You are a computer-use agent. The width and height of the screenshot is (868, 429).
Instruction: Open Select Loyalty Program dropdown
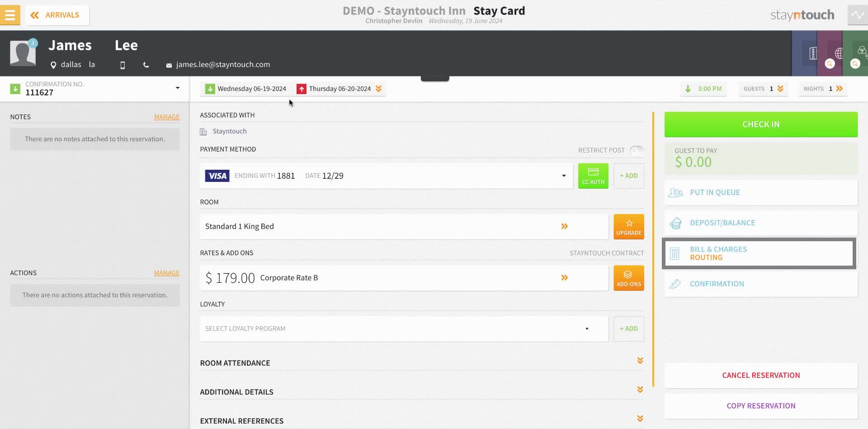pyautogui.click(x=404, y=329)
